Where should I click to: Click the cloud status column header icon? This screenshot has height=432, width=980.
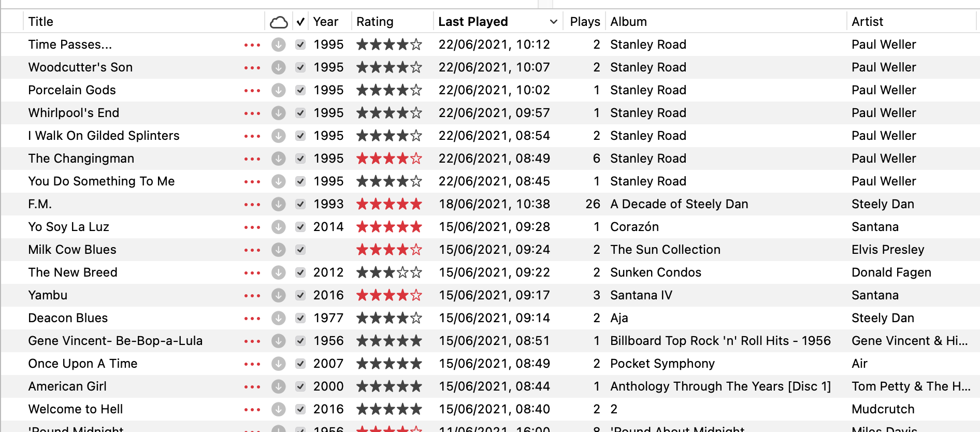[279, 22]
